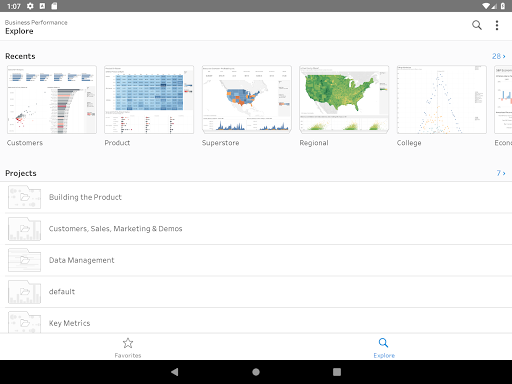Open the Superstore map thumbnail
This screenshot has height=384, width=512.
pyautogui.click(x=247, y=100)
